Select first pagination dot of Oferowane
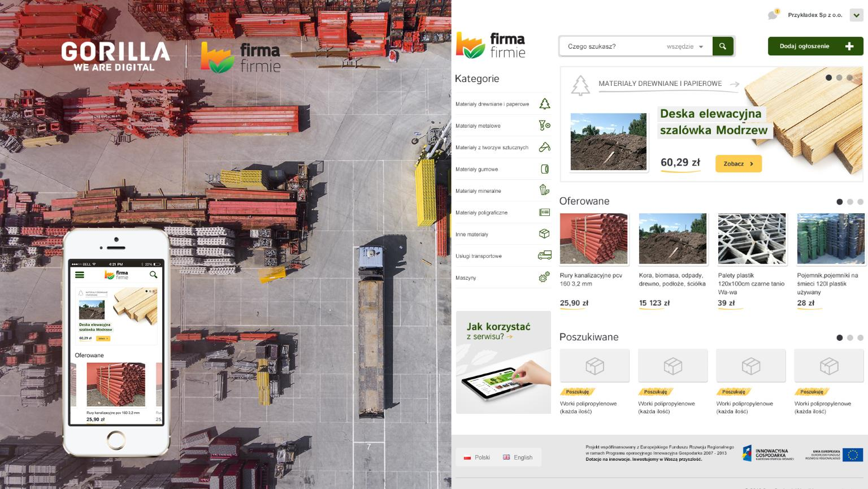The width and height of the screenshot is (868, 489). click(840, 202)
